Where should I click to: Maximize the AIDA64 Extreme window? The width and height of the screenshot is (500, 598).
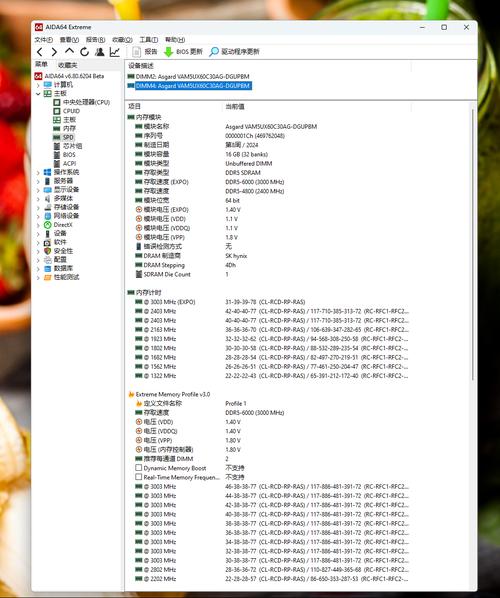(x=444, y=27)
